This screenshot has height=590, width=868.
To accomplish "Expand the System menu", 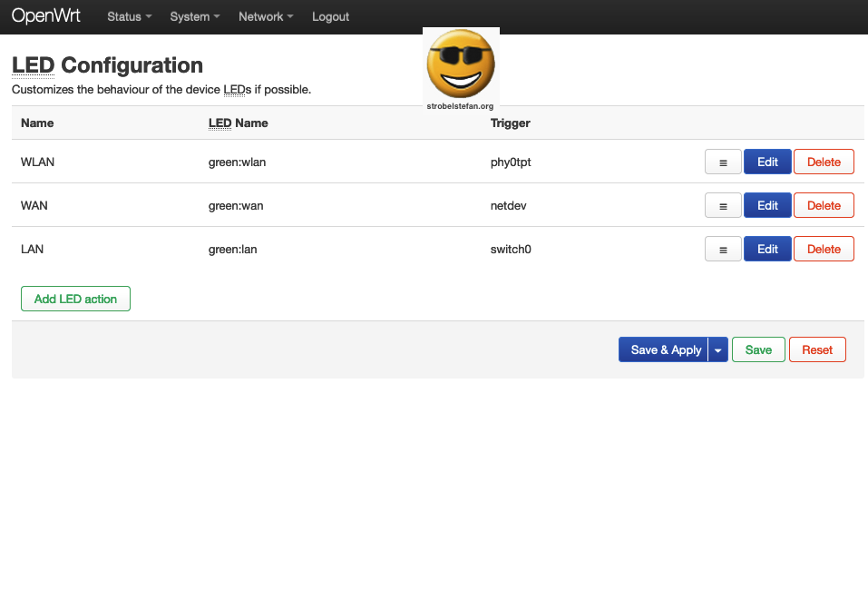I will pyautogui.click(x=195, y=16).
